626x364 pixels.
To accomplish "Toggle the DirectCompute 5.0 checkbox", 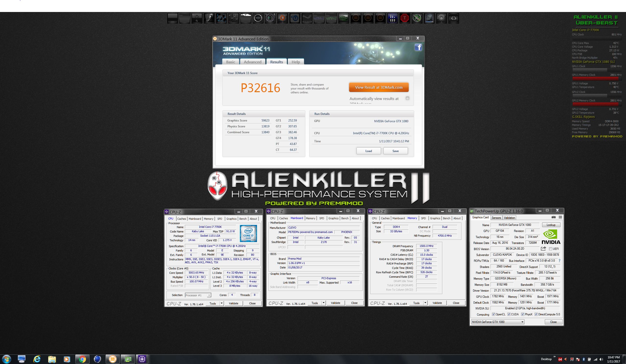I will pos(536,314).
